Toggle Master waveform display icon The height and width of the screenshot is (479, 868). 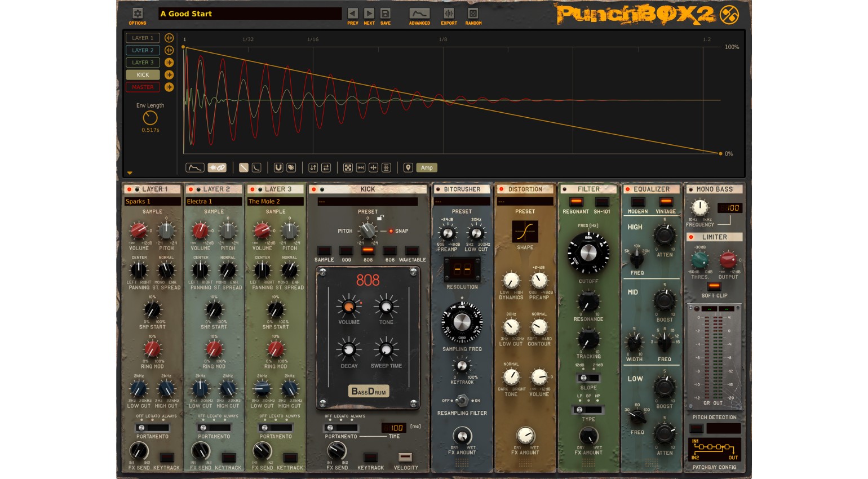(x=169, y=87)
